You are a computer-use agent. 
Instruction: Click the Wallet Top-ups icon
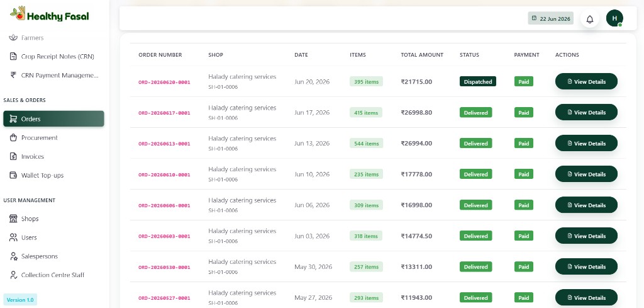[x=13, y=175]
